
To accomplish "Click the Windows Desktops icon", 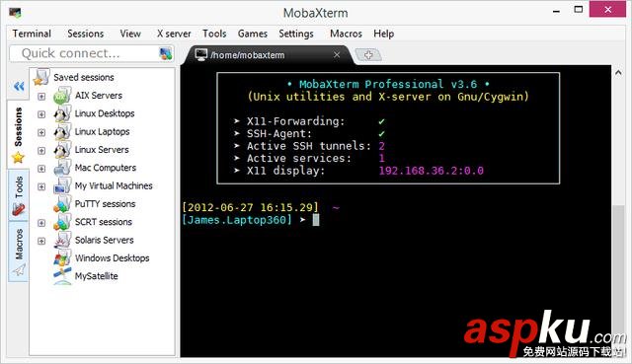I will pyautogui.click(x=62, y=258).
